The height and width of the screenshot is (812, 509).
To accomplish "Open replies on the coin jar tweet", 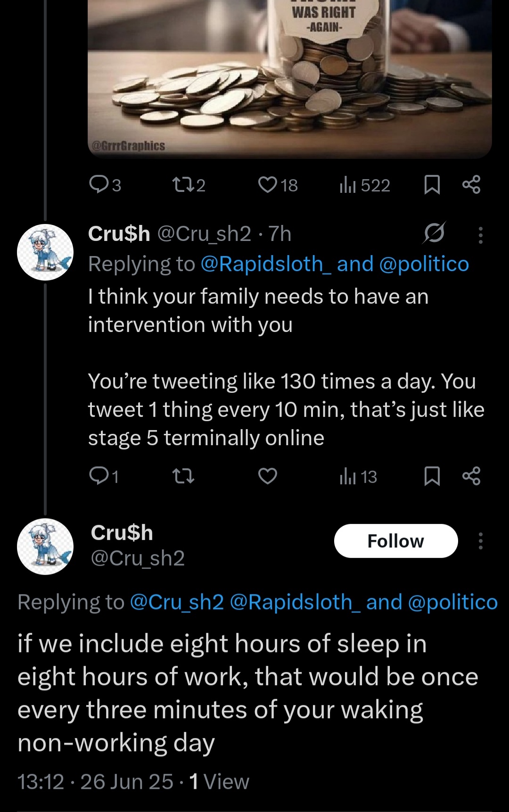I will tap(105, 185).
